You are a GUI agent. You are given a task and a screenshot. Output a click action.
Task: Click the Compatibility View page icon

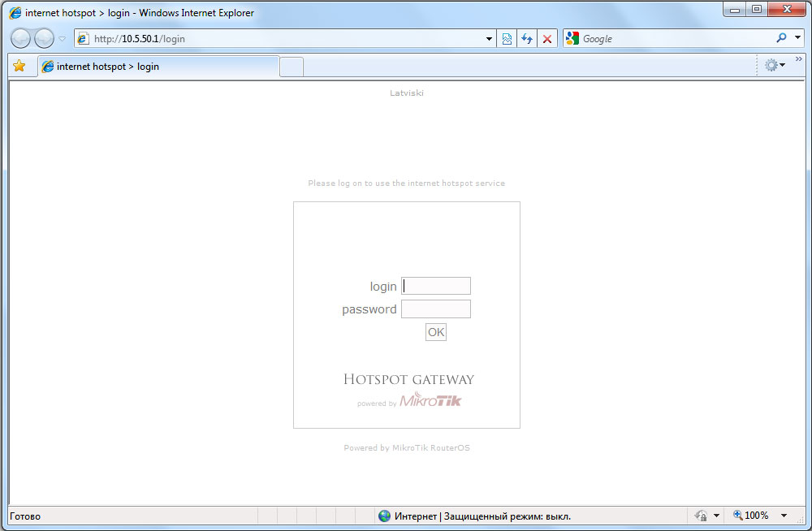(x=507, y=39)
